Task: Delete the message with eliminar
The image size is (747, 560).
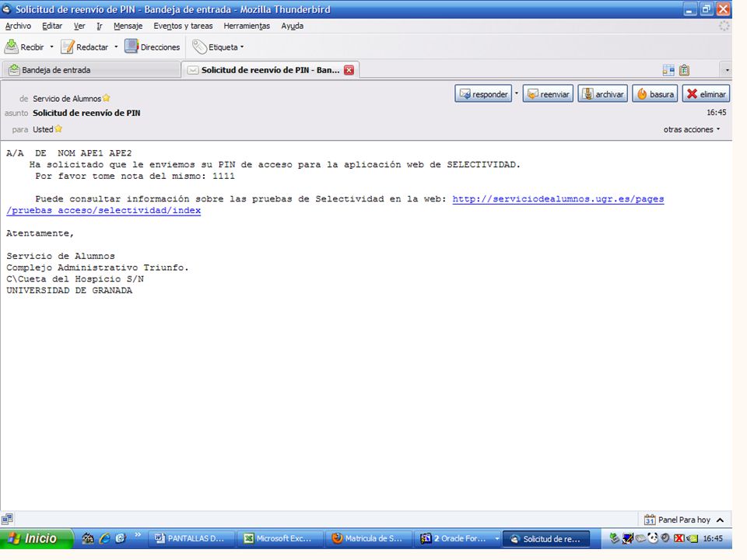Action: 706,94
